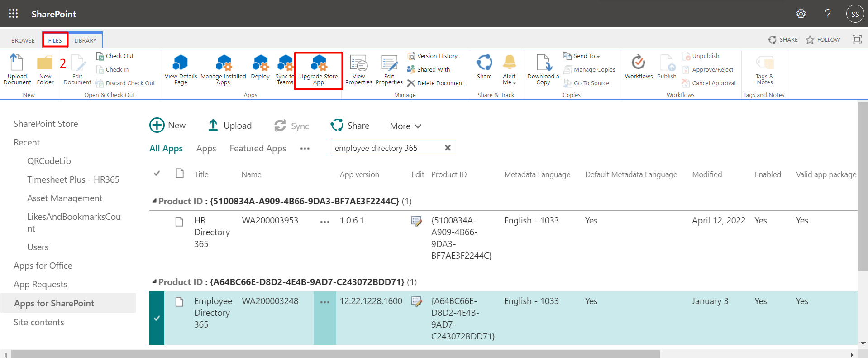This screenshot has width=868, height=358.
Task: Deselect the Employee Directory 365 row checkbox
Action: pos(157,318)
